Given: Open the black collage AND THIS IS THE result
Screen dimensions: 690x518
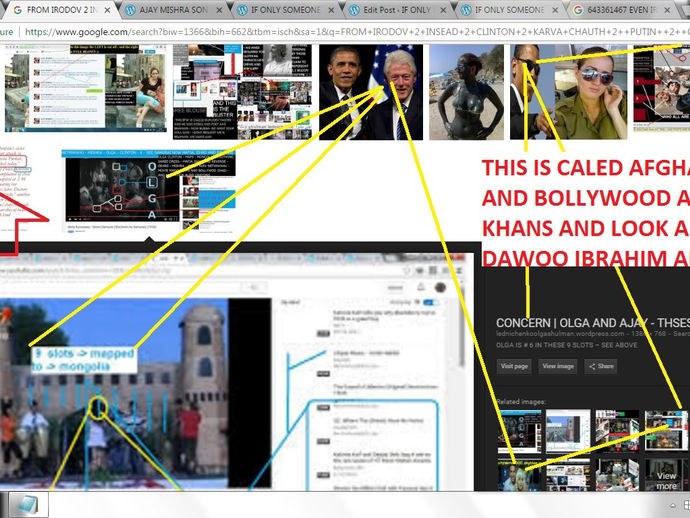Looking at the screenshot, I should click(242, 92).
